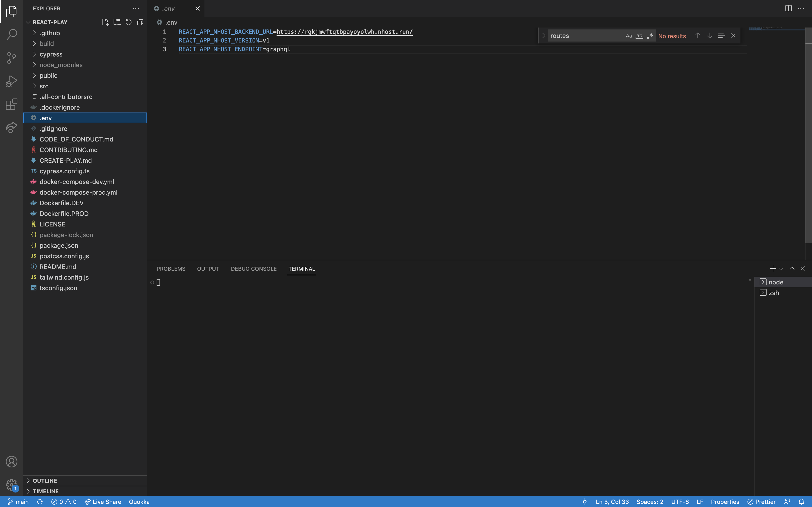Enable regular expression search in find widget
This screenshot has height=507, width=812.
[650, 36]
